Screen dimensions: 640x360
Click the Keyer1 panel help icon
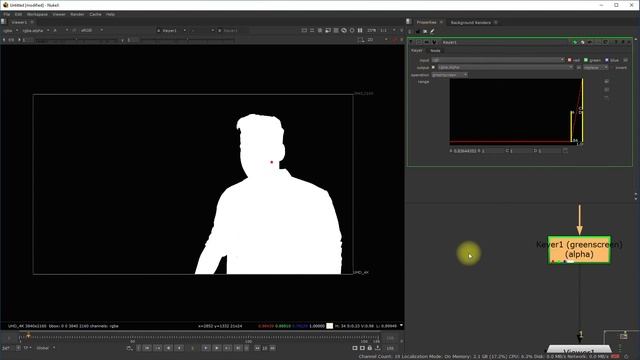pyautogui.click(x=616, y=42)
